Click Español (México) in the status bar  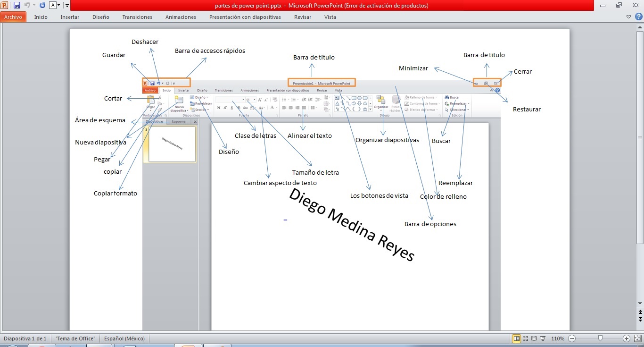[124, 339]
